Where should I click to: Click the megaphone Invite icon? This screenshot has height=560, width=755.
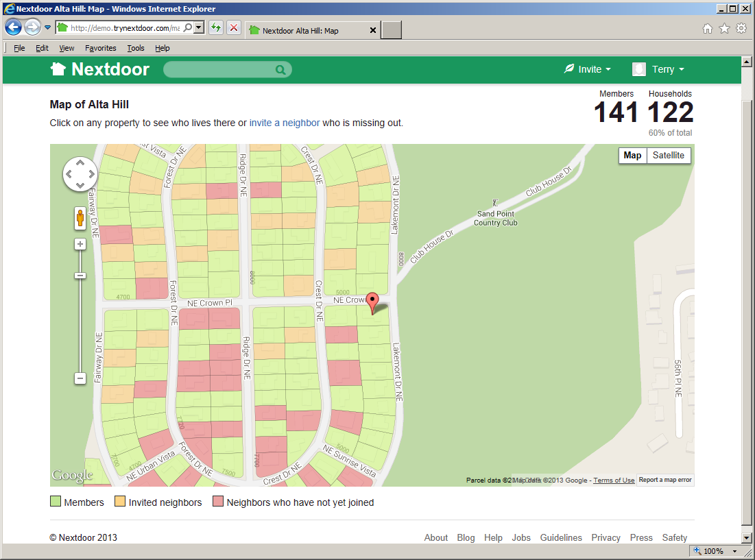point(569,69)
